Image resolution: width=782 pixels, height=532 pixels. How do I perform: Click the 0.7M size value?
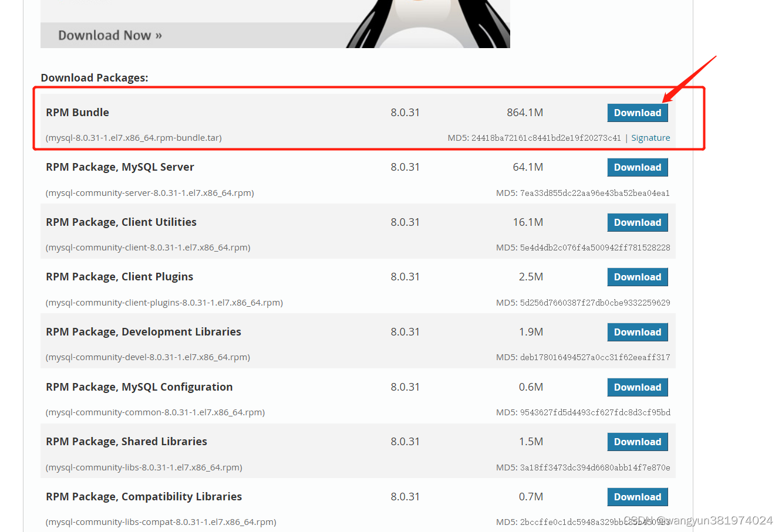[531, 497]
